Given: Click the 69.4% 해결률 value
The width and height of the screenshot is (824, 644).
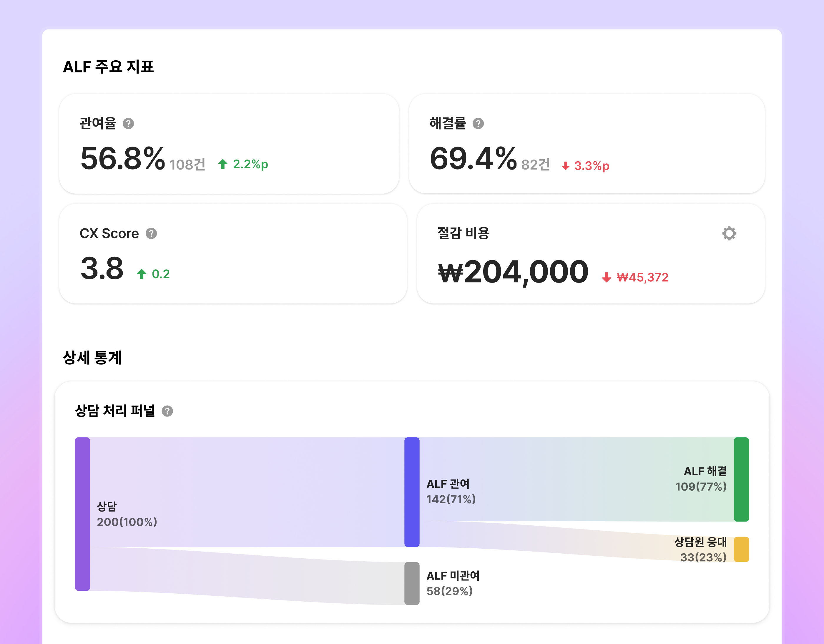Looking at the screenshot, I should coord(473,158).
